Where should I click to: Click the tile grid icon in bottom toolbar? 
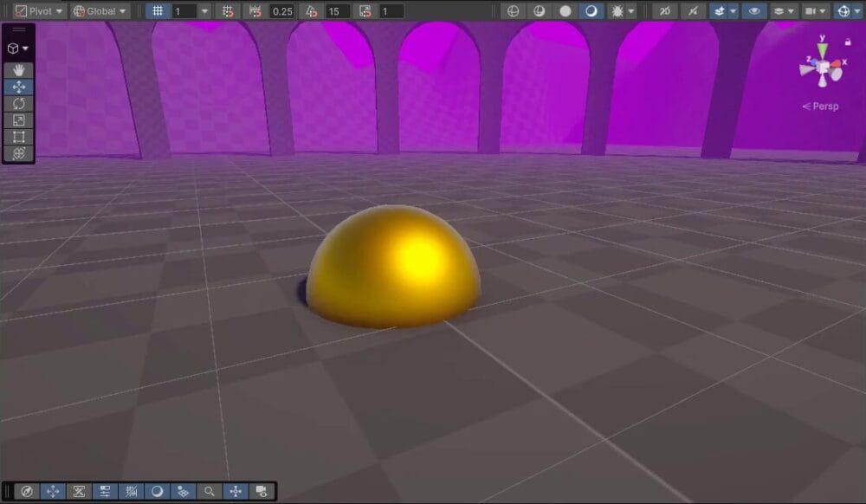[183, 491]
